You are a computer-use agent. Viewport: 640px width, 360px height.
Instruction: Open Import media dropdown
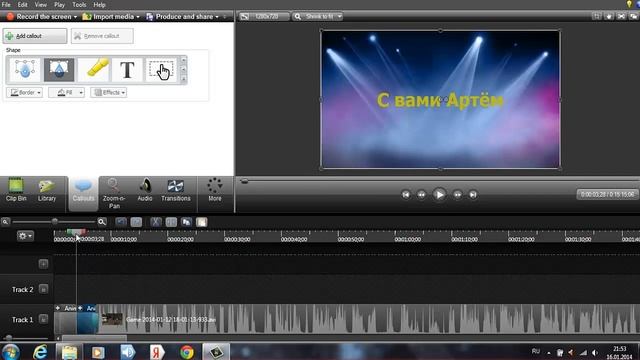(111, 17)
